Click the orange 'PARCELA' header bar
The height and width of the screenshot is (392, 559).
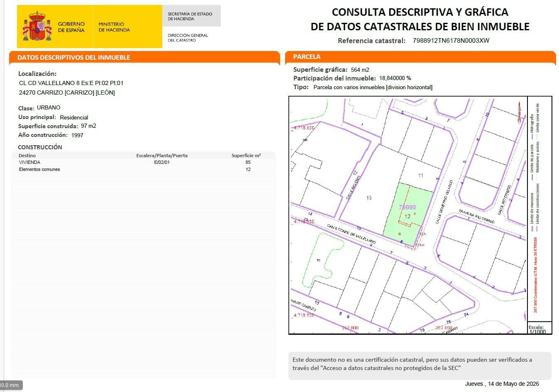(420, 57)
